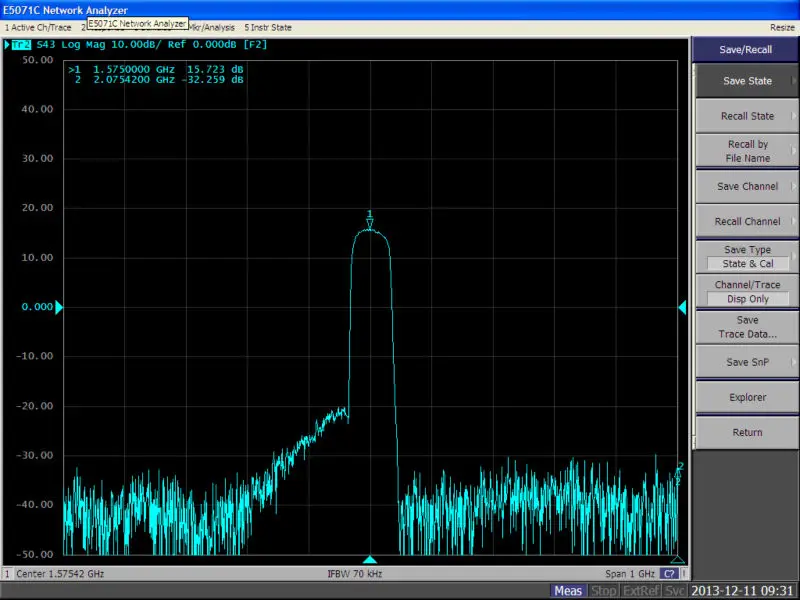Screen dimensions: 800x600
Task: Open the Active Ch/Trace menu
Action: [x=39, y=27]
